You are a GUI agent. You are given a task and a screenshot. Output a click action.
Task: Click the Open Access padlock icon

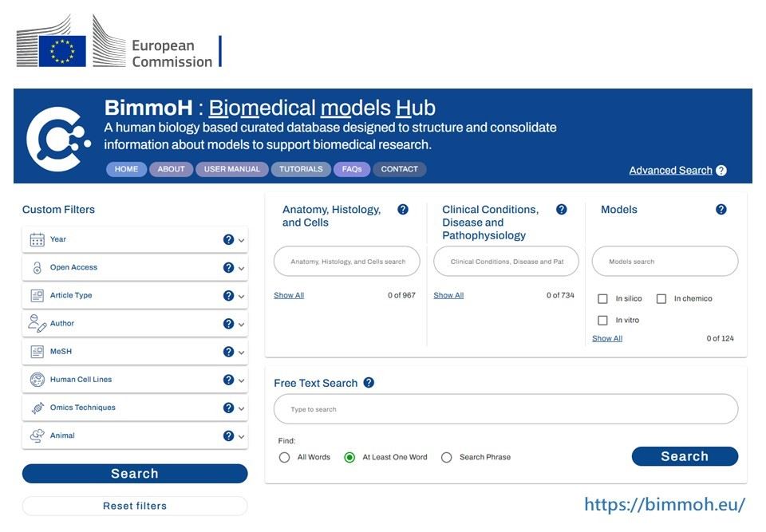[x=37, y=268]
